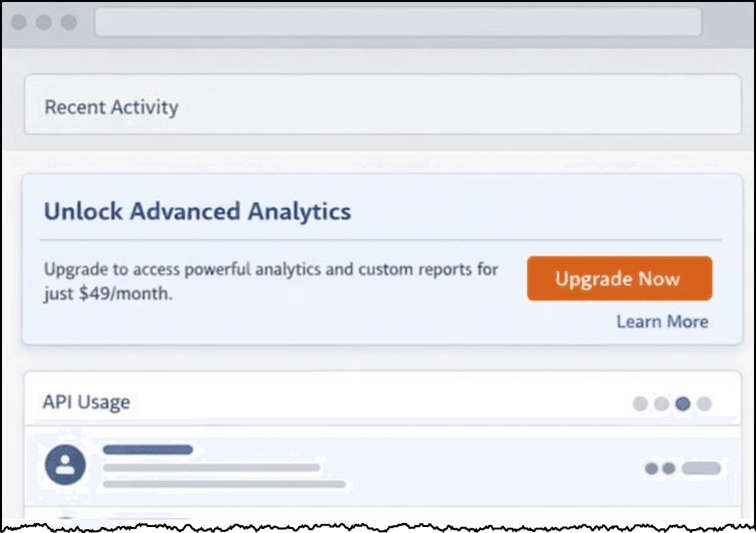
Task: Click the third window control dot
Action: point(68,23)
